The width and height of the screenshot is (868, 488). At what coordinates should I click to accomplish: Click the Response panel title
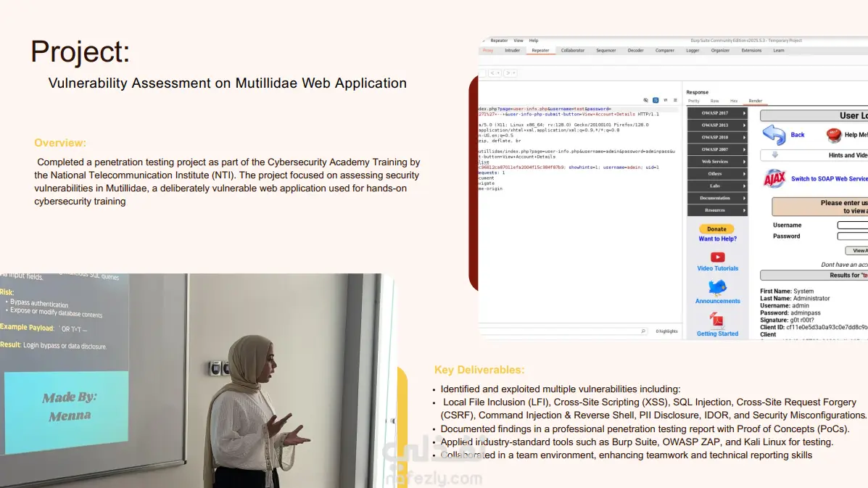click(x=697, y=92)
